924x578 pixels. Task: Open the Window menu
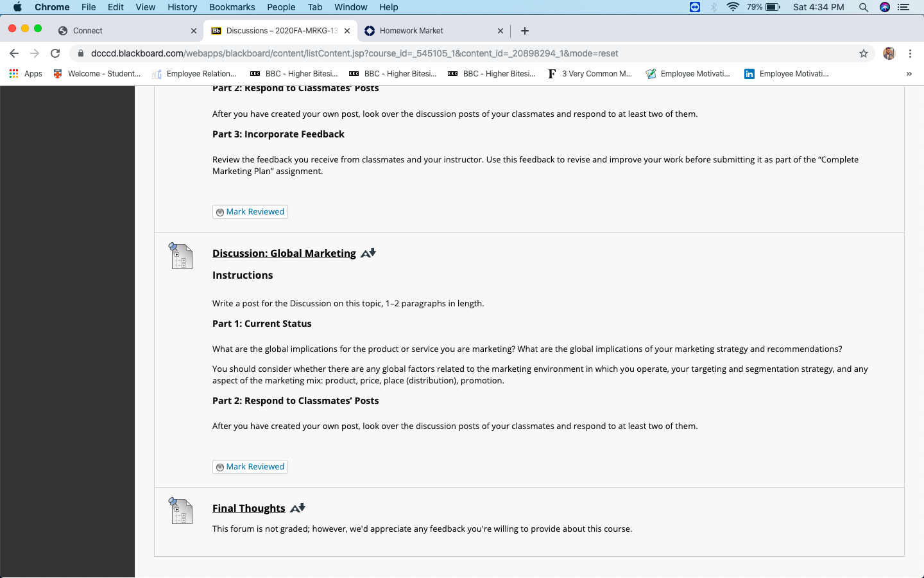point(351,7)
